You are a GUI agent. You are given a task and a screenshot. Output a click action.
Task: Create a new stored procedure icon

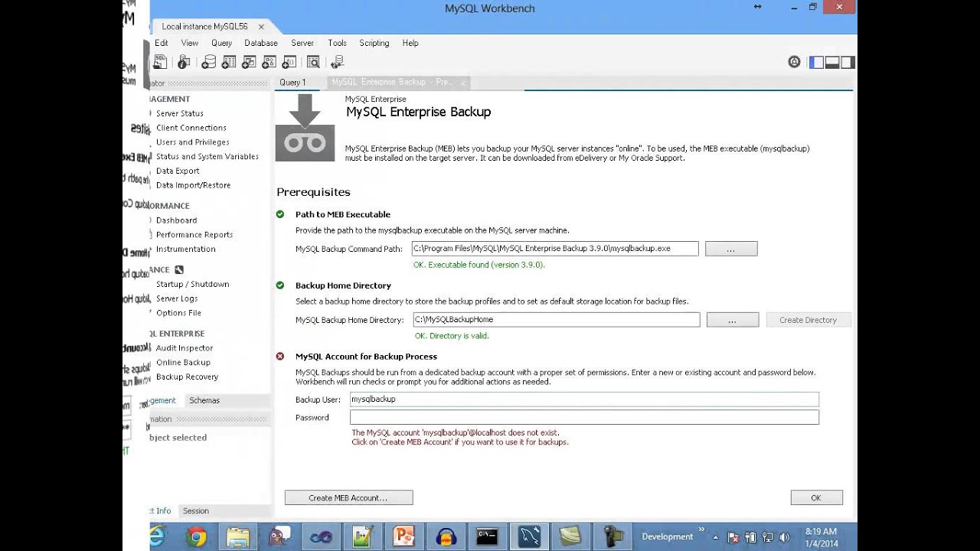270,62
